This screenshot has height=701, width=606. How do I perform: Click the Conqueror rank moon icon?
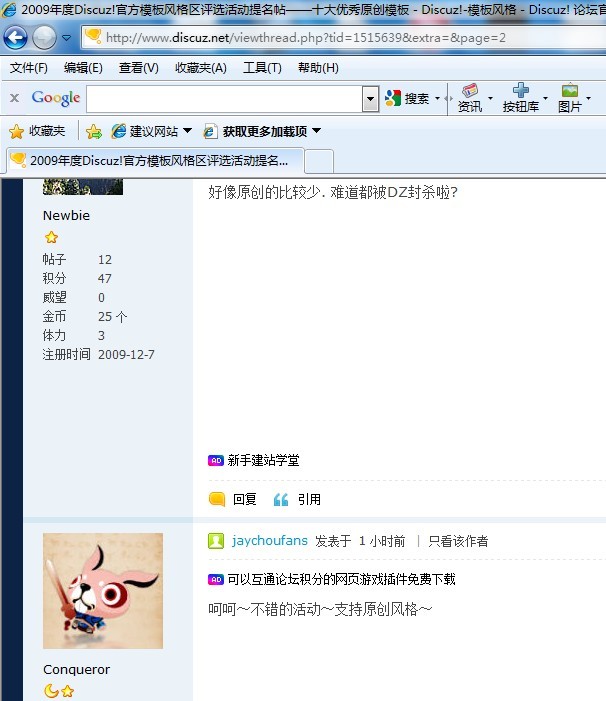tap(51, 691)
